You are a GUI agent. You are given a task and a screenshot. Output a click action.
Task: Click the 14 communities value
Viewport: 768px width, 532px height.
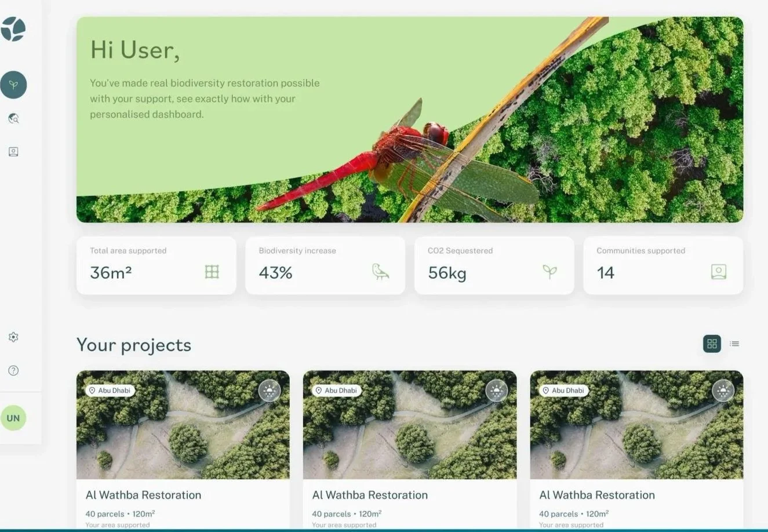click(x=605, y=272)
